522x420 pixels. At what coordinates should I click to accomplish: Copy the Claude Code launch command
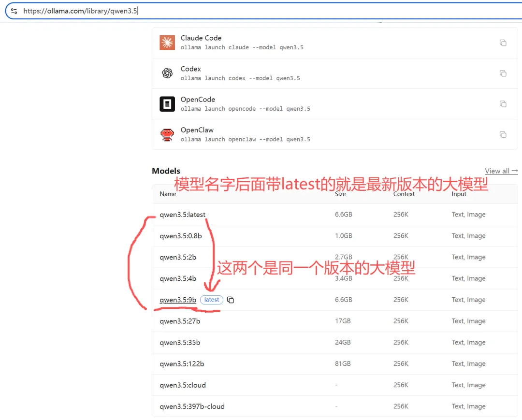coord(503,43)
